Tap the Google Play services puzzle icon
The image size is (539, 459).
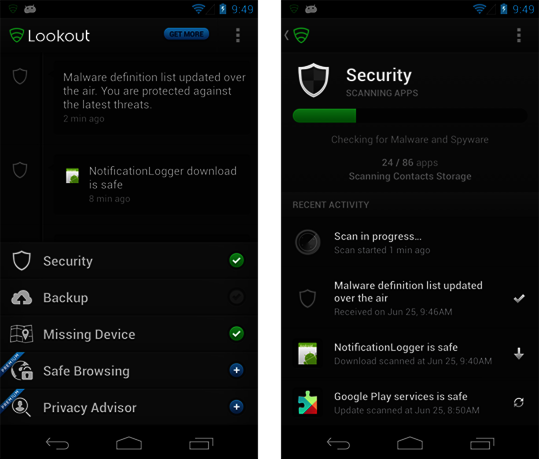[307, 402]
